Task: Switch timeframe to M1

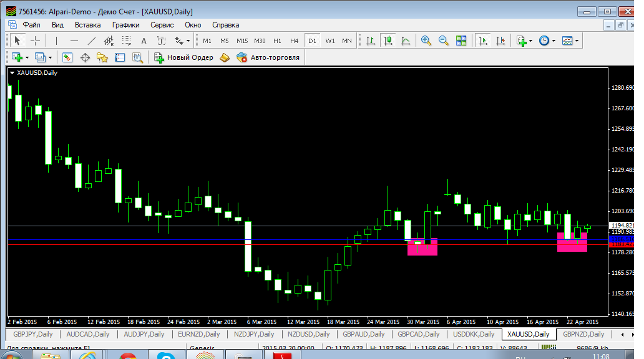Action: pyautogui.click(x=207, y=41)
